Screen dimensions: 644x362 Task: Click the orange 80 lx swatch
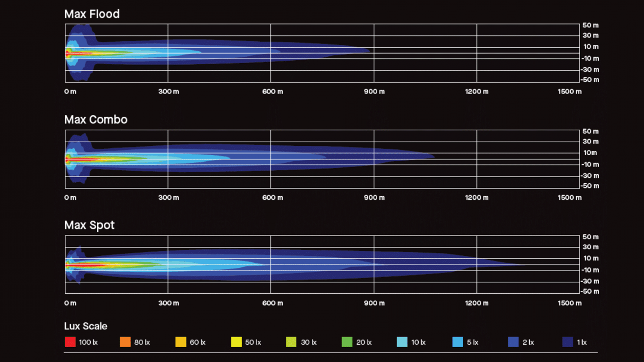(x=125, y=342)
